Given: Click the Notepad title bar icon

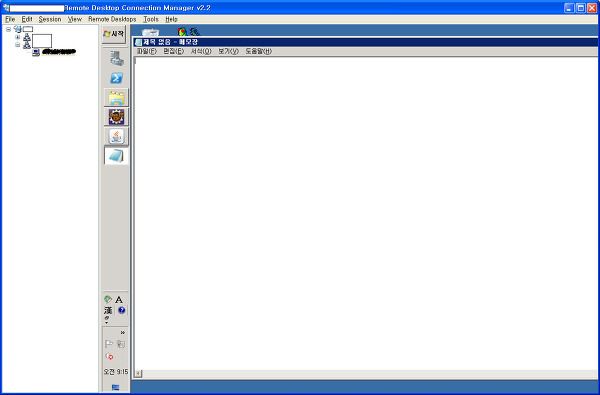Looking at the screenshot, I should click(x=139, y=42).
